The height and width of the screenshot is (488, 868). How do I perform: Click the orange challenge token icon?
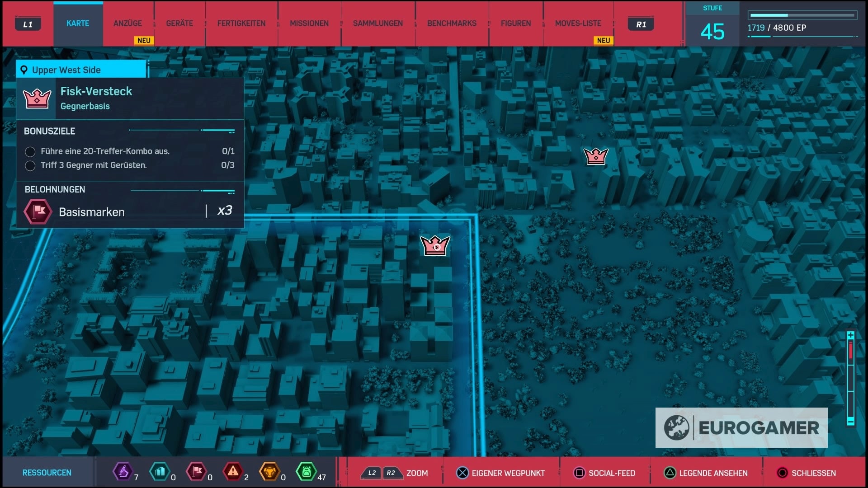pyautogui.click(x=269, y=472)
